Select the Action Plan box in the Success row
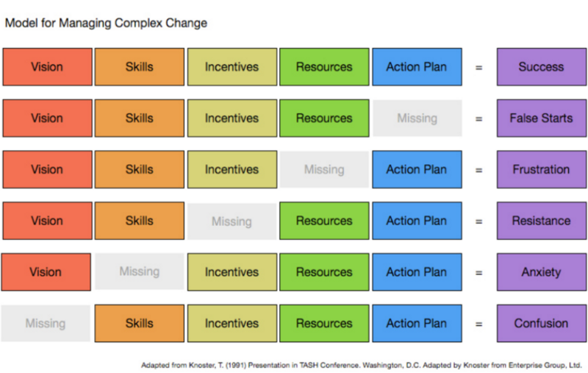This screenshot has width=588, height=373. (x=417, y=67)
